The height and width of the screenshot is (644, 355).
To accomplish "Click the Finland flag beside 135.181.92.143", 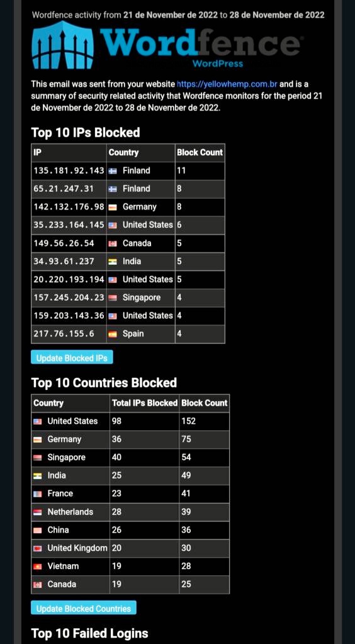I will tap(113, 171).
